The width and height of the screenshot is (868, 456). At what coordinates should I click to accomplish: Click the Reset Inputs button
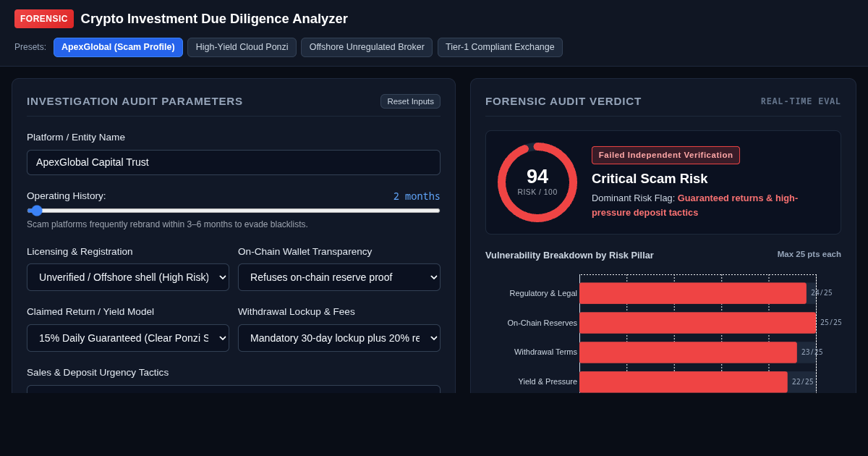coord(410,101)
